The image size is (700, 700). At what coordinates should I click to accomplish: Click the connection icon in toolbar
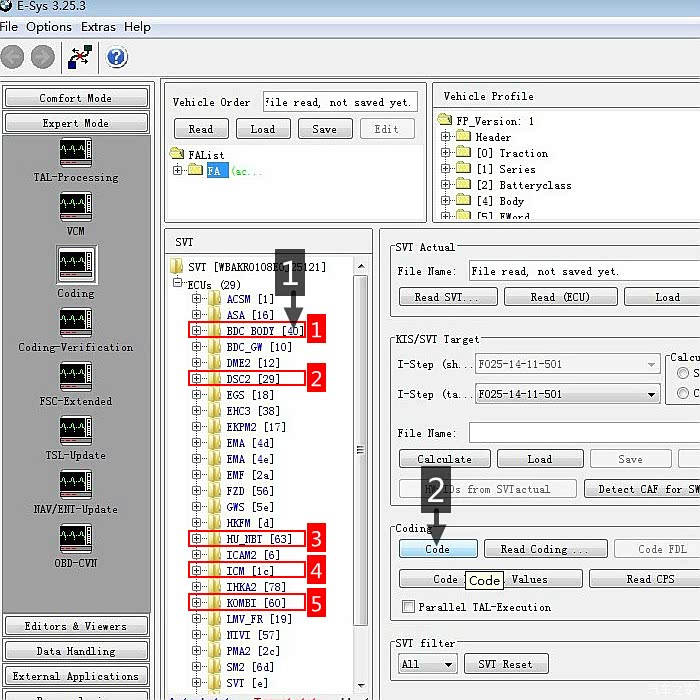pos(80,57)
